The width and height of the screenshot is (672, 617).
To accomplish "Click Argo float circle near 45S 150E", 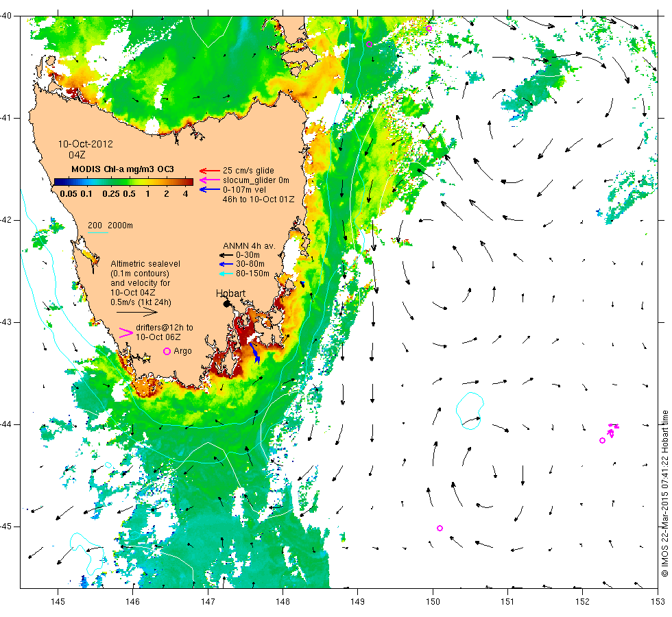I will coord(440,529).
